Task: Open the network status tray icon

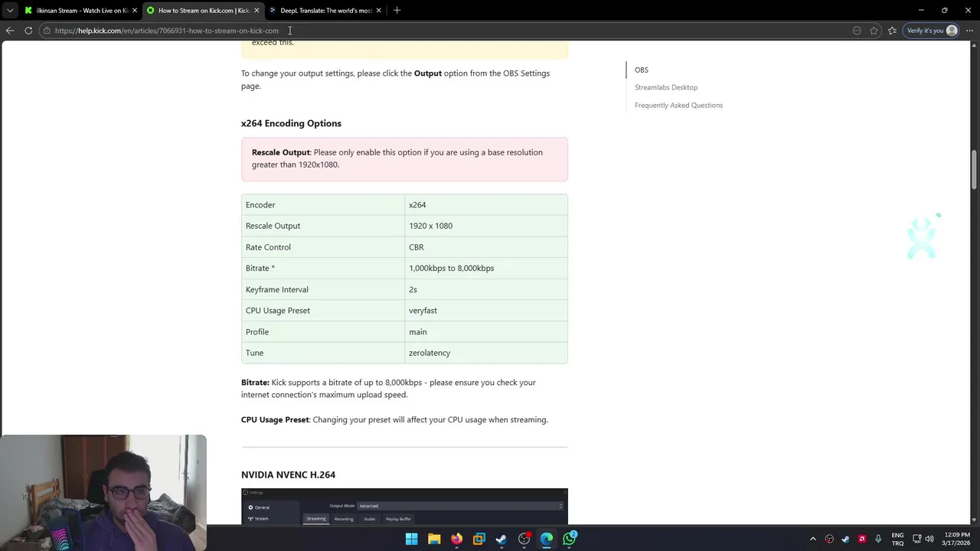Action: pyautogui.click(x=917, y=539)
